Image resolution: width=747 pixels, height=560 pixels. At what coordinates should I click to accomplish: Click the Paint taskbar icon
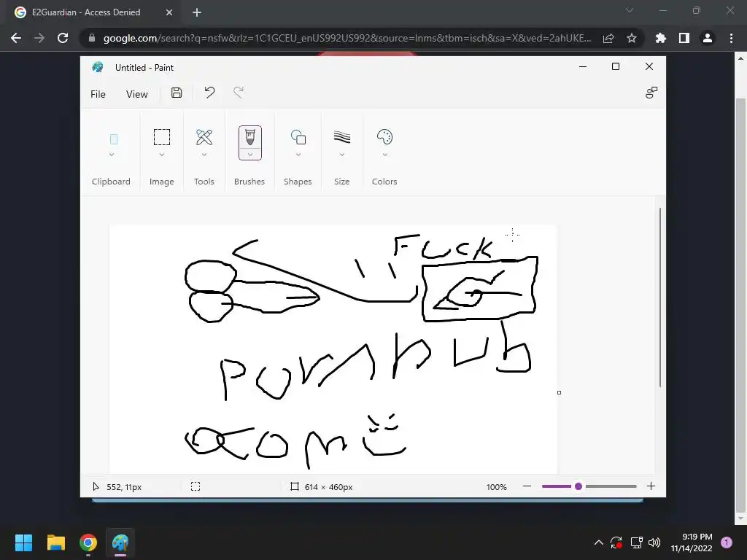coord(120,542)
